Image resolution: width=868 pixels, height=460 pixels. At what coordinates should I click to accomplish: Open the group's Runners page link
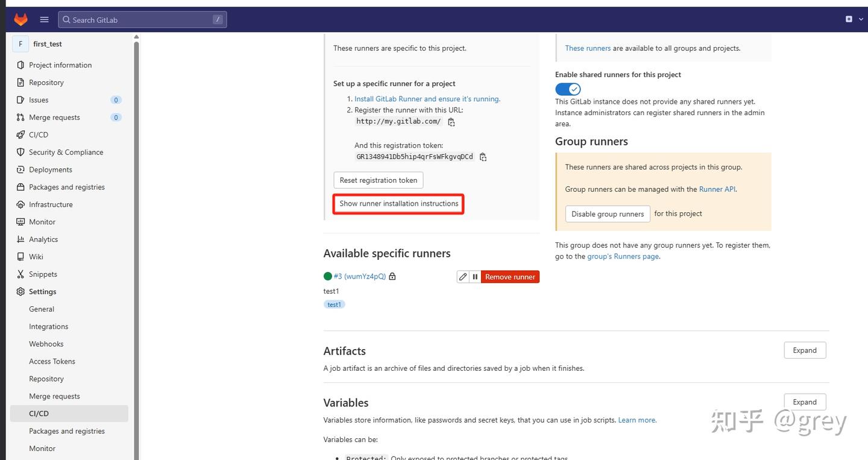(623, 256)
